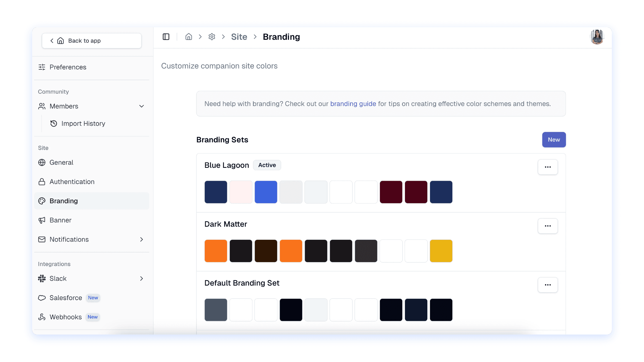Collapse the Members section chevron
The height and width of the screenshot is (362, 644).
click(142, 106)
